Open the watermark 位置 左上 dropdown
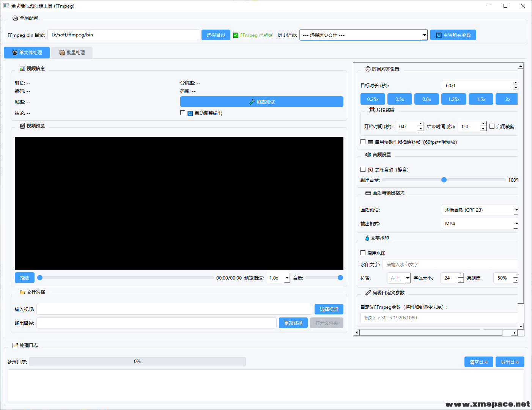Viewport: 532px width, 410px height. click(x=399, y=278)
